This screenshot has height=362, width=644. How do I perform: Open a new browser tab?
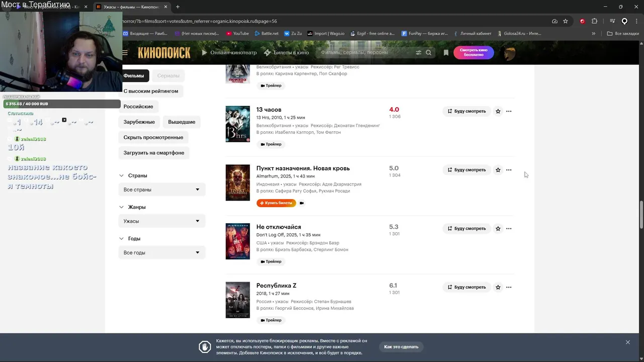pyautogui.click(x=178, y=7)
